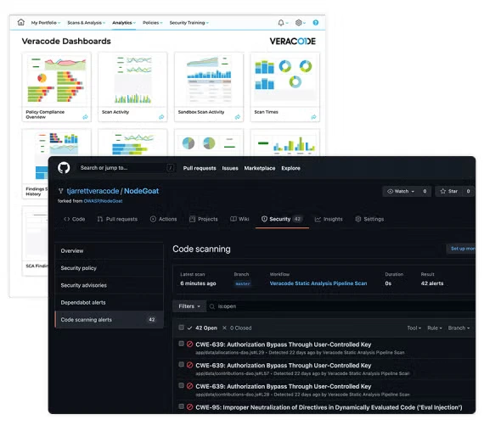The width and height of the screenshot is (484, 448).
Task: Open Explore in GitHub header
Action: [x=290, y=168]
